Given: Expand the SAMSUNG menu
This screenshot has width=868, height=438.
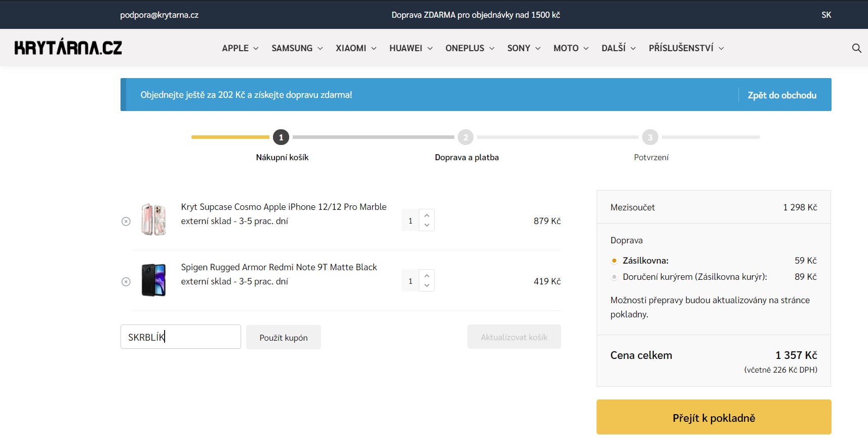Looking at the screenshot, I should [297, 48].
